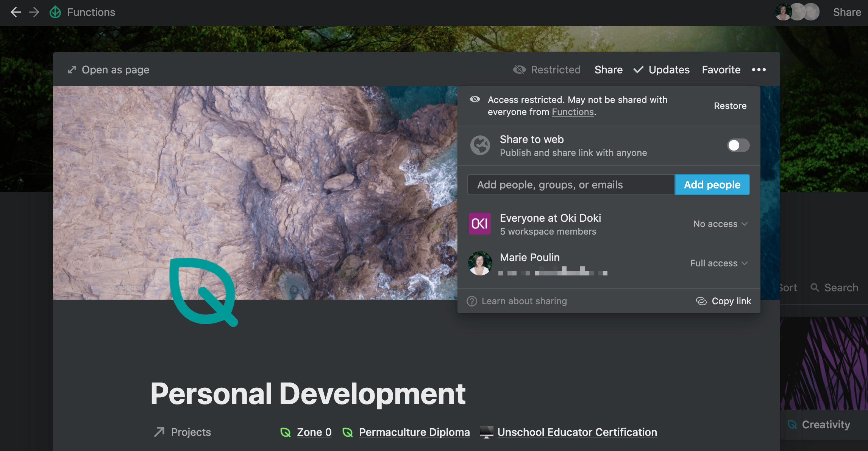Click the Restricted status label
Screen dimensions: 868x451
556,70
